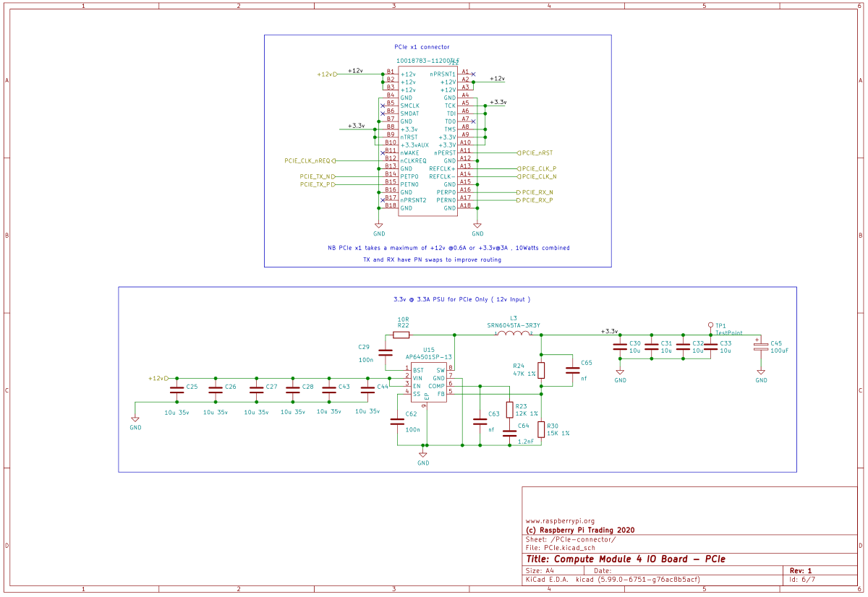Select resistor R22 symbol
Screen dimensions: 868x597
pyautogui.click(x=401, y=335)
